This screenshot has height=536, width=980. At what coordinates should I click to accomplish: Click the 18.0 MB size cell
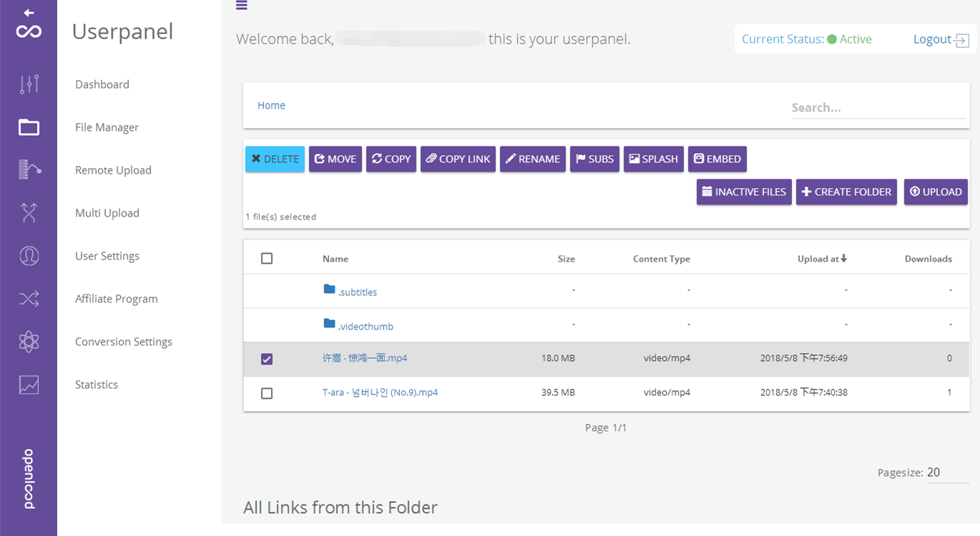[x=559, y=358]
